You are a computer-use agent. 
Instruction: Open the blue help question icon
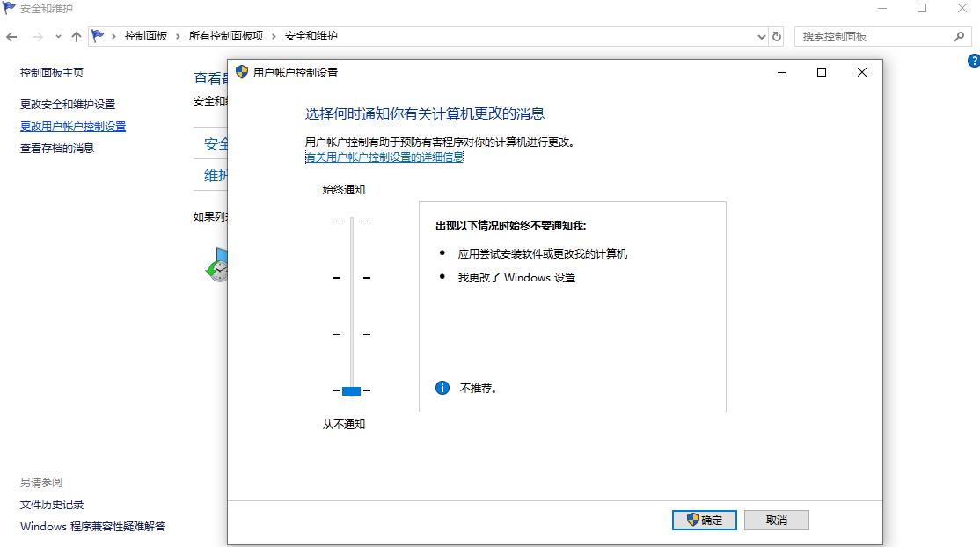click(x=974, y=61)
